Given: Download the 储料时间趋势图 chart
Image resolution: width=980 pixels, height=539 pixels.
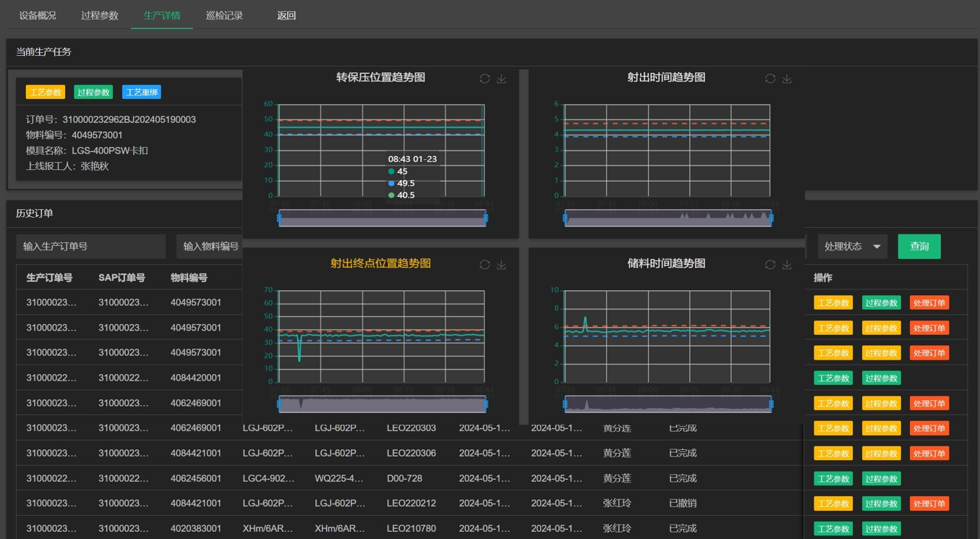Looking at the screenshot, I should point(787,265).
